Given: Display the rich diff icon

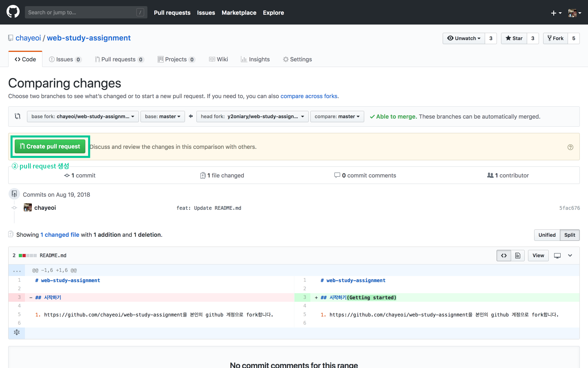Looking at the screenshot, I should tap(518, 256).
